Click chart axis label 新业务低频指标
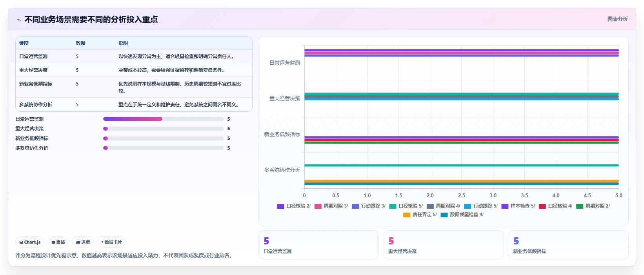The image size is (644, 275). coord(282,134)
